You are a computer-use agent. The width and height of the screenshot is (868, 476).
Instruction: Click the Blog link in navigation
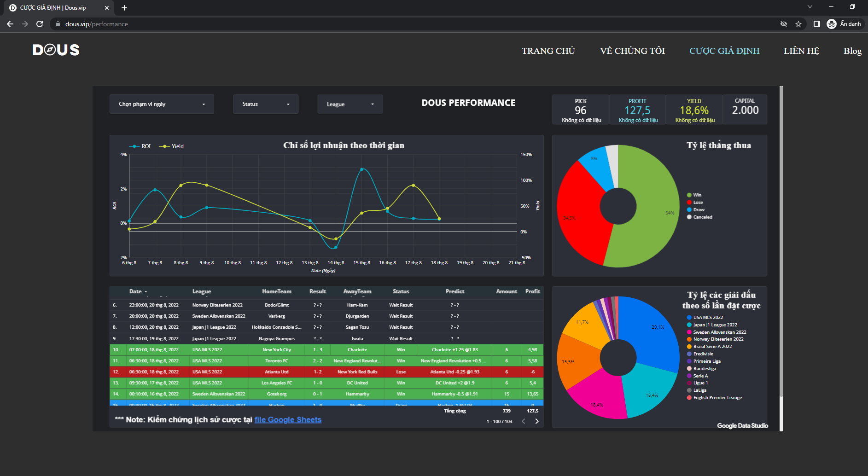click(x=852, y=51)
